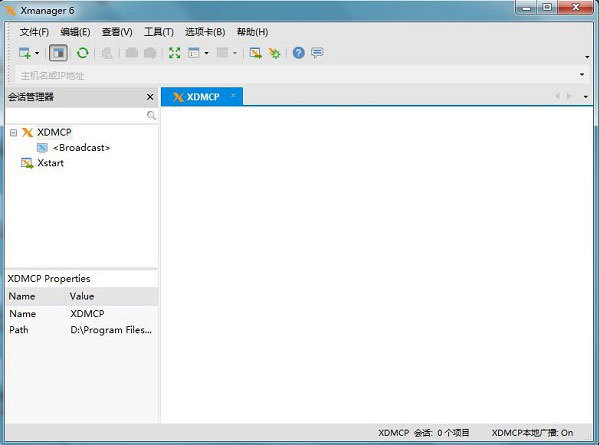
Task: Close the 会话管理器 panel
Action: click(150, 97)
